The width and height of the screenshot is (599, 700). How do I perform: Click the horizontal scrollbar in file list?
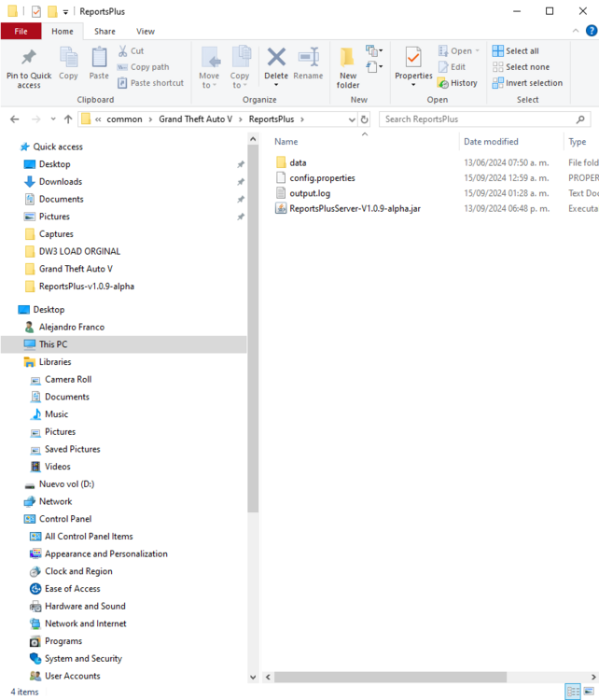390,678
